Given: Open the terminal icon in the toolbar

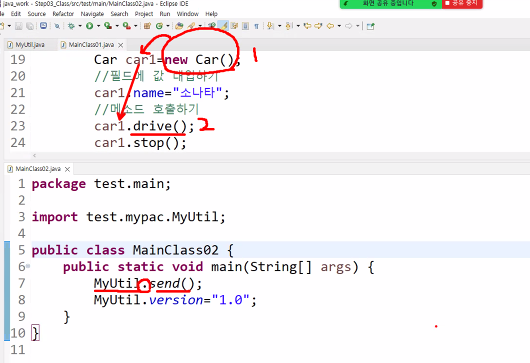Looking at the screenshot, I should coord(43,26).
